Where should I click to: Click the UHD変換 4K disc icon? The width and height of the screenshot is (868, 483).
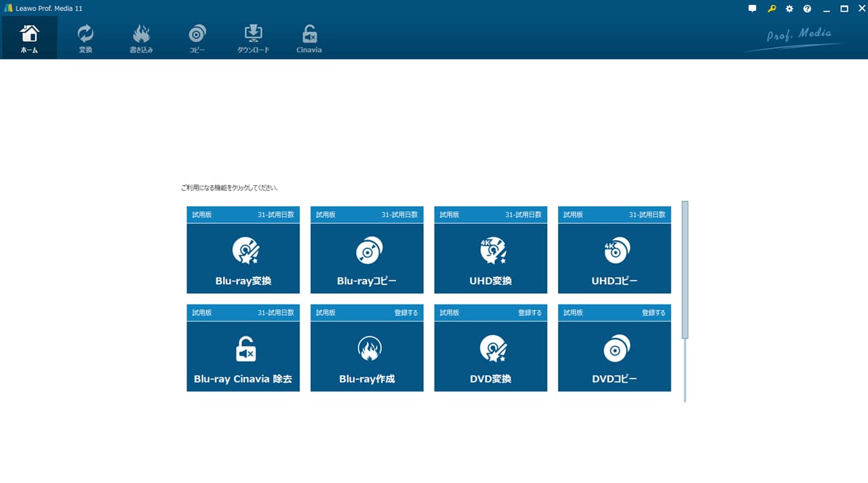493,251
